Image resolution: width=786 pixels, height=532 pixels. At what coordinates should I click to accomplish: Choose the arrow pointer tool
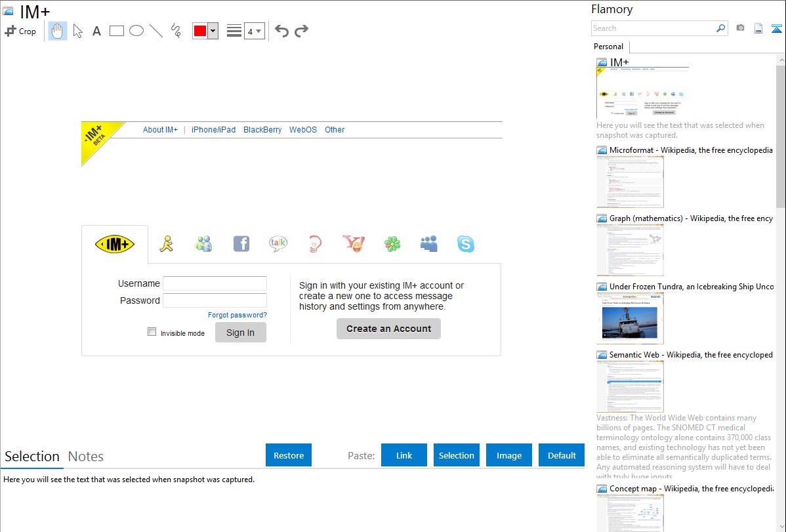point(77,31)
